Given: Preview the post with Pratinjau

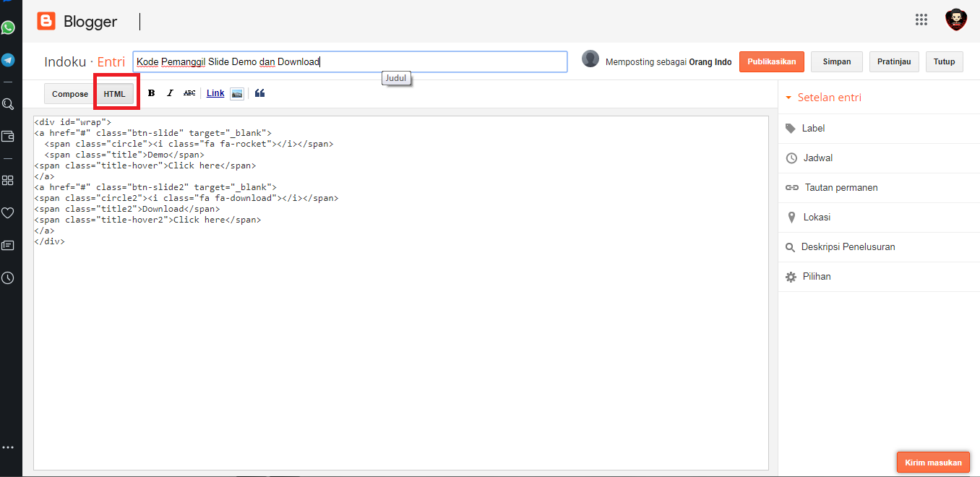Looking at the screenshot, I should click(x=894, y=61).
